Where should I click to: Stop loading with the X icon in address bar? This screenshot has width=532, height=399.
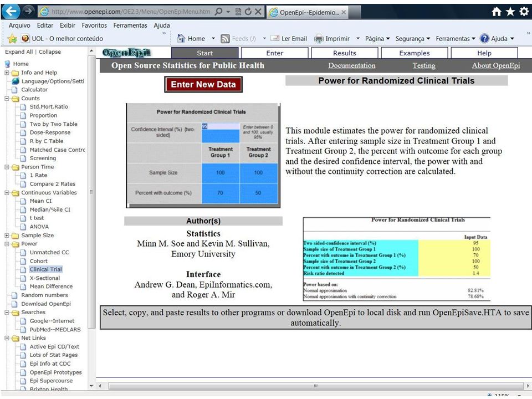click(x=258, y=12)
